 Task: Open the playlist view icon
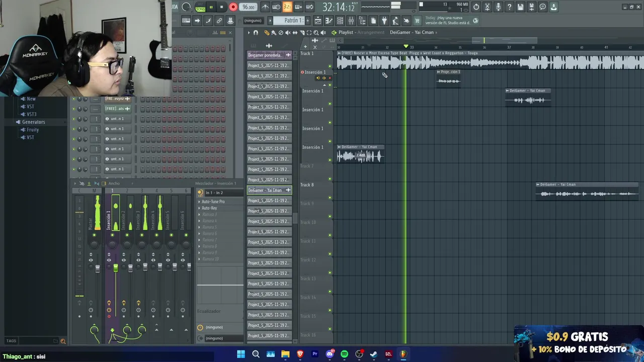317,21
